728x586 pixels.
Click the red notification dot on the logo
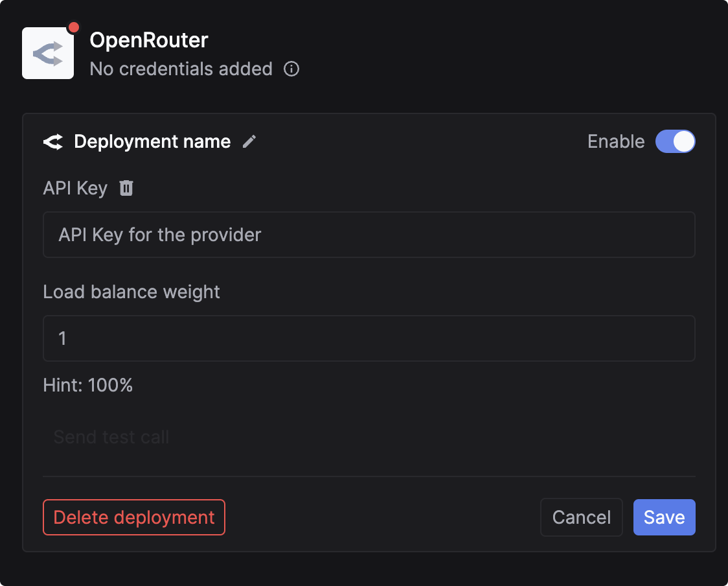74,27
